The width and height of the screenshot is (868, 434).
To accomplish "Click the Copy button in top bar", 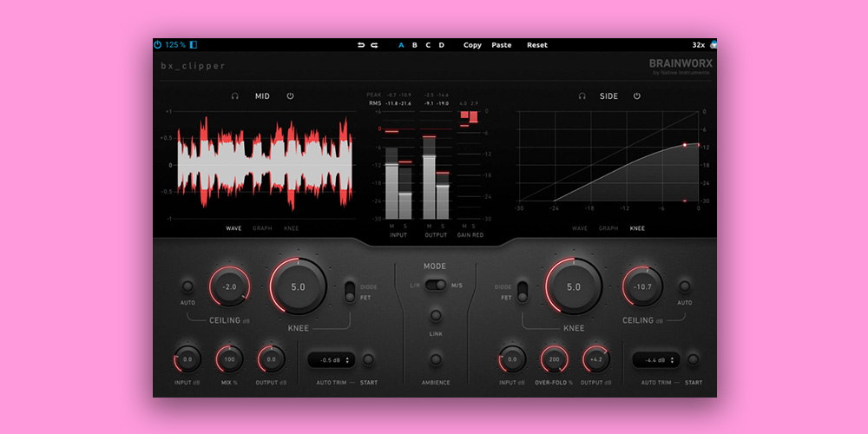I will (472, 45).
